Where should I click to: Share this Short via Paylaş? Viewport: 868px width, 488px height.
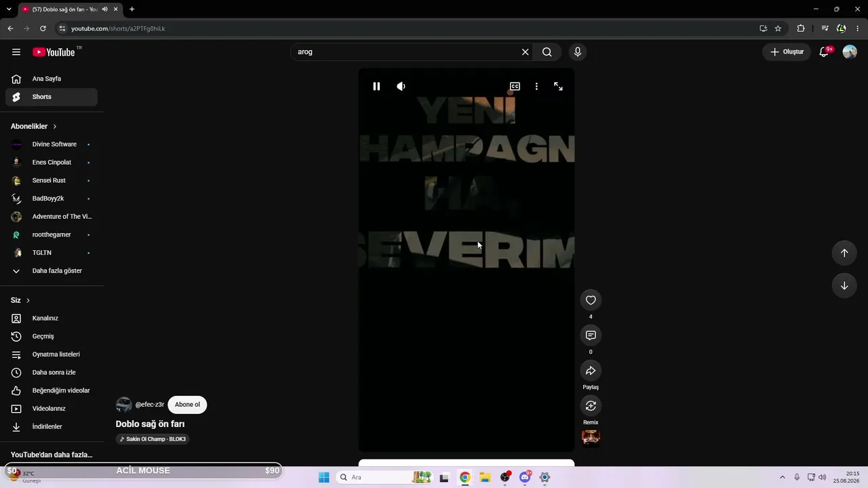pyautogui.click(x=591, y=371)
